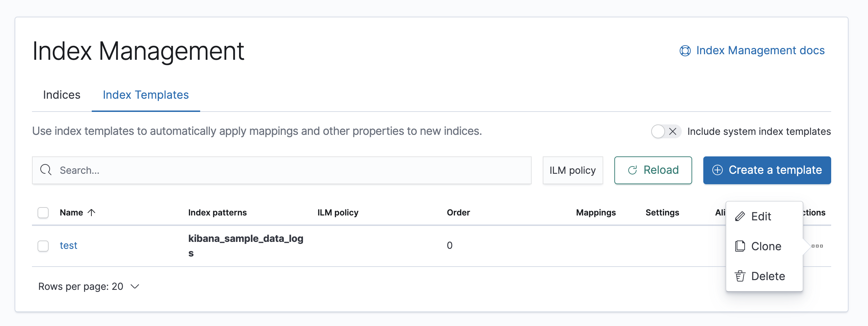
Task: Choose Delete from the actions menu
Action: [x=768, y=276]
